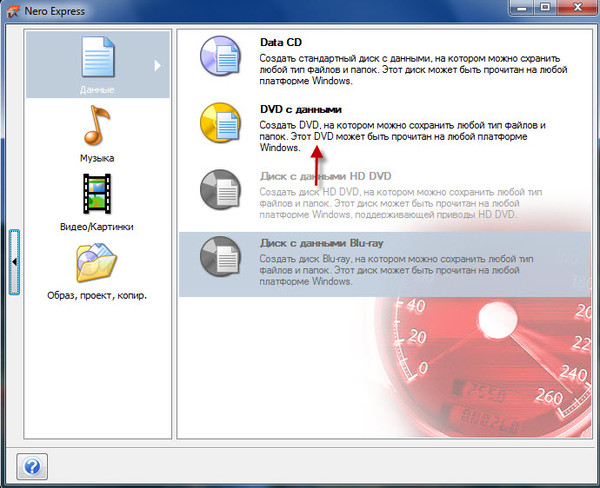Click the Музыка label in sidebar
600x488 pixels.
pyautogui.click(x=97, y=158)
